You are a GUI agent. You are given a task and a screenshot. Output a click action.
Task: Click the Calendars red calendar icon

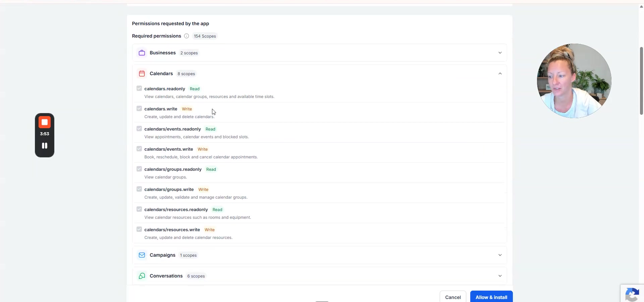click(142, 73)
